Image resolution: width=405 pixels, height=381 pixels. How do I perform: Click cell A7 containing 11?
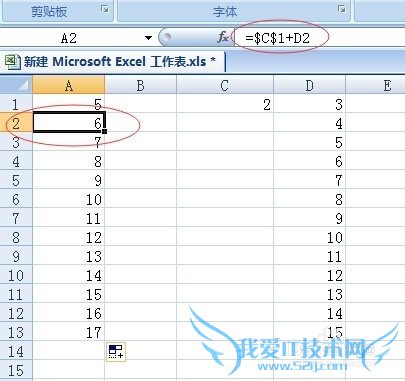69,217
